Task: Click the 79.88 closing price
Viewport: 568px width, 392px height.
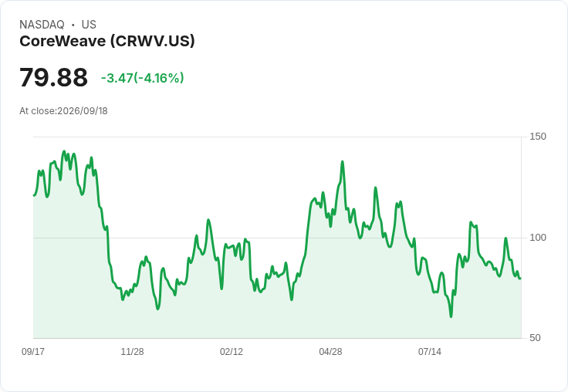Action: point(53,77)
